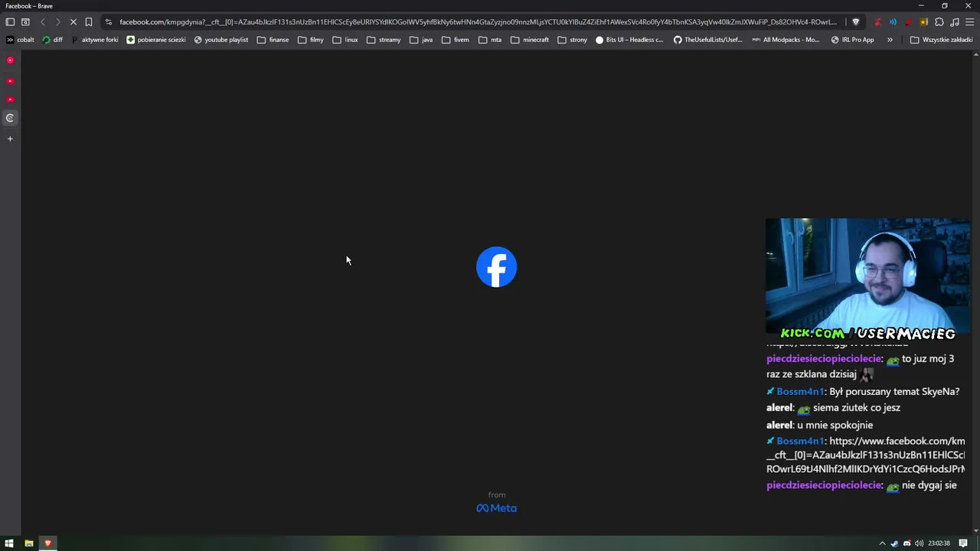This screenshot has height=551, width=980.
Task: Open the All Modpacks bookmark
Action: pos(786,40)
